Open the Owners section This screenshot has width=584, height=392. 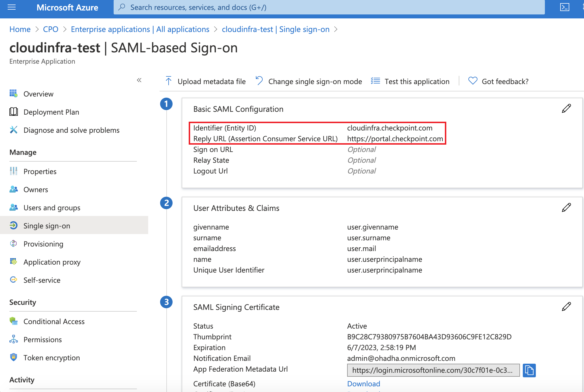[x=35, y=189]
